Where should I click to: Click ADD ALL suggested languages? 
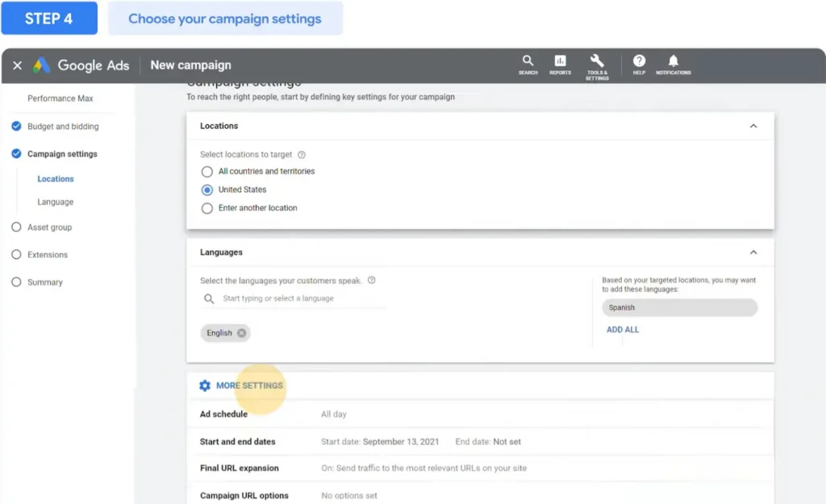[x=623, y=330]
